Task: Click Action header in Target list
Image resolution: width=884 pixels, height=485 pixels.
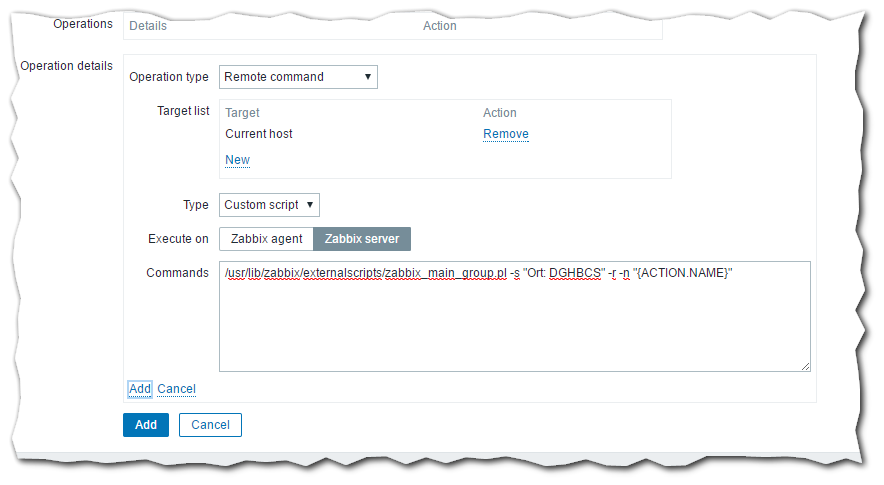Action: (x=500, y=113)
